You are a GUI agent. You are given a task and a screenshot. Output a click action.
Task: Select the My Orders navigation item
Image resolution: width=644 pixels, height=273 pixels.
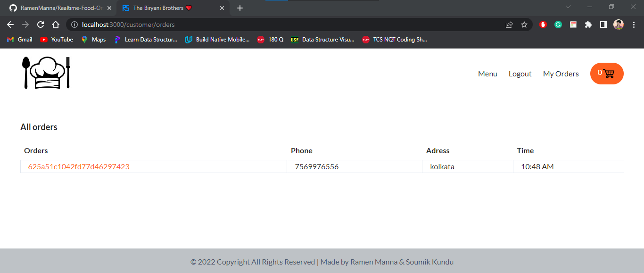click(561, 74)
